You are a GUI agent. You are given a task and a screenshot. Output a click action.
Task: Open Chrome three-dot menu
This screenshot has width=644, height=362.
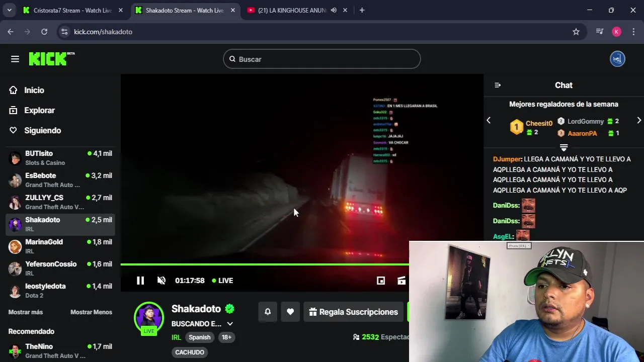633,32
